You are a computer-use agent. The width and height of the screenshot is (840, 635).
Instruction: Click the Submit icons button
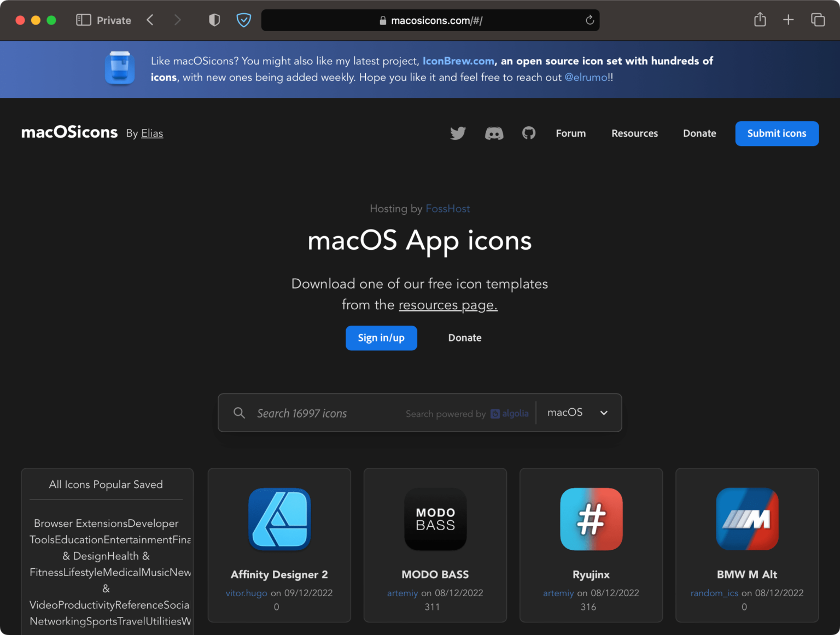click(777, 133)
